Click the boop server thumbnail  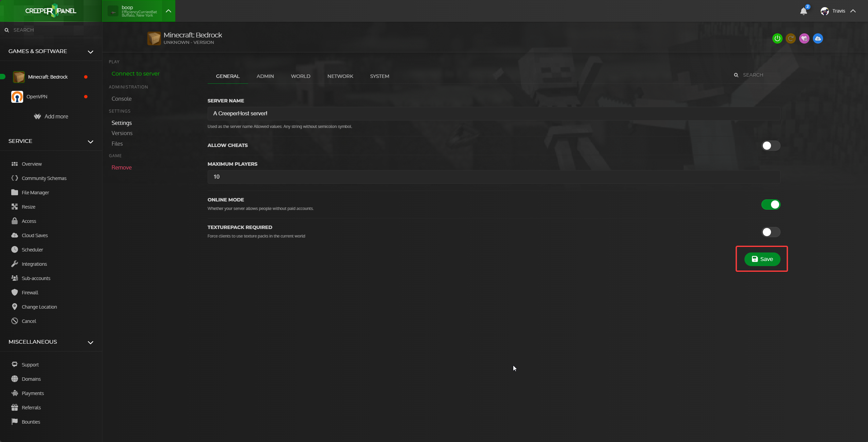[x=113, y=11]
